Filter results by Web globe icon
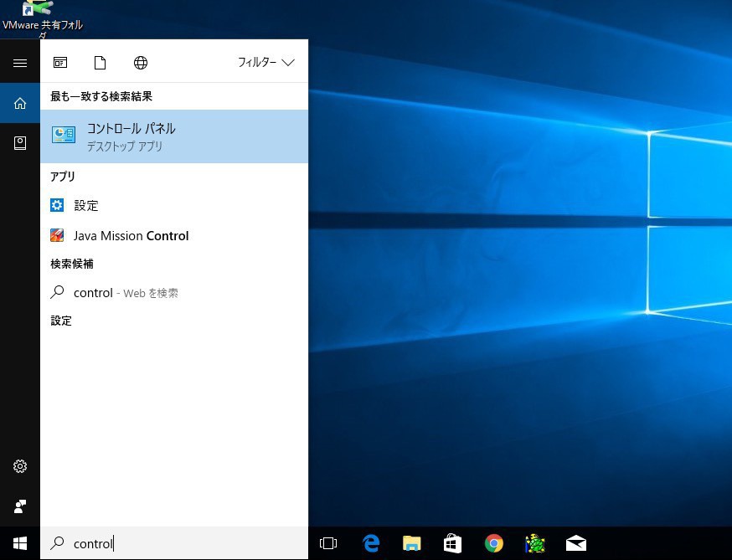Image resolution: width=732 pixels, height=560 pixels. (141, 63)
